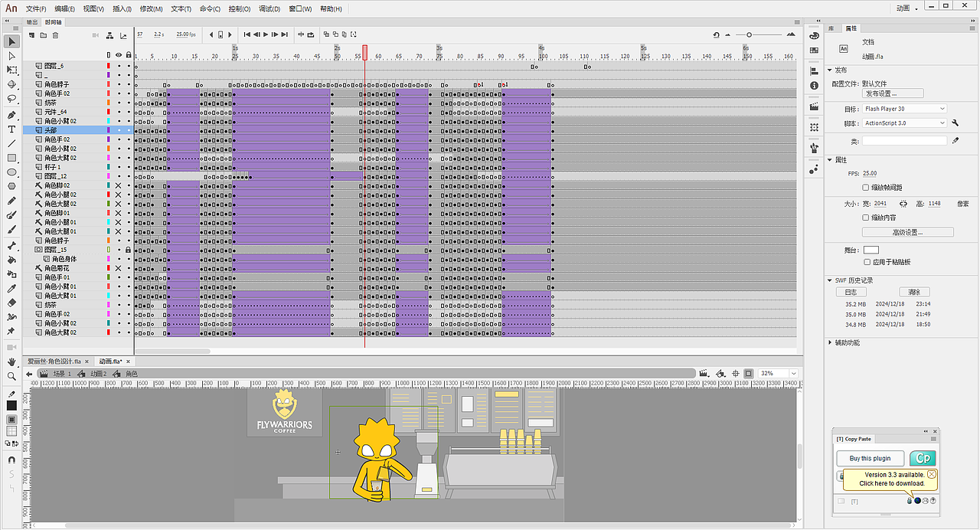
Task: Open the stage color swatch
Action: tap(871, 250)
